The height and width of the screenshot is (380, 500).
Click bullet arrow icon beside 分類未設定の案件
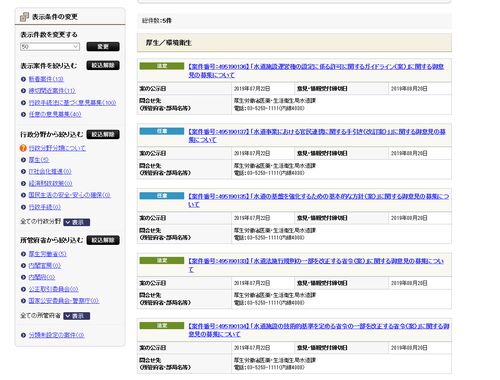pos(23,335)
